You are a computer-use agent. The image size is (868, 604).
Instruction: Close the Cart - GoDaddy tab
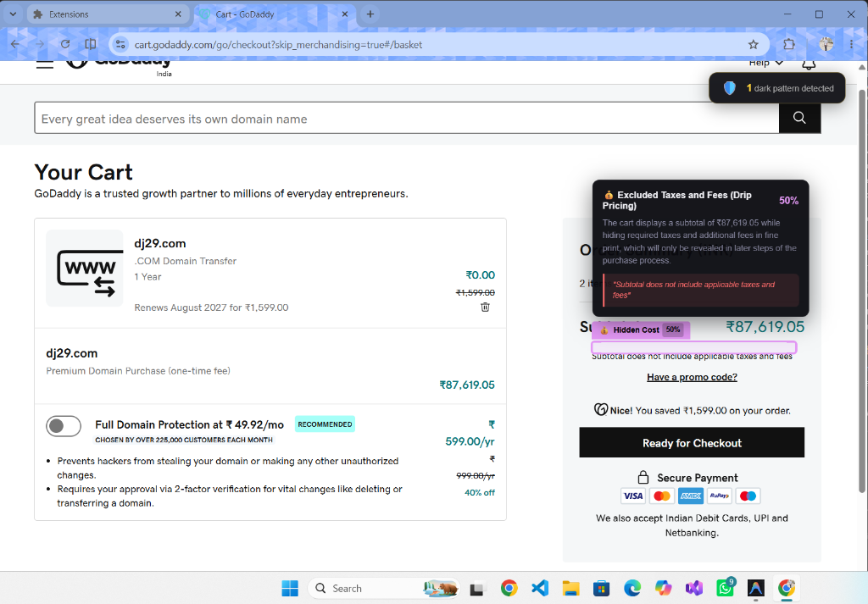[x=345, y=14]
